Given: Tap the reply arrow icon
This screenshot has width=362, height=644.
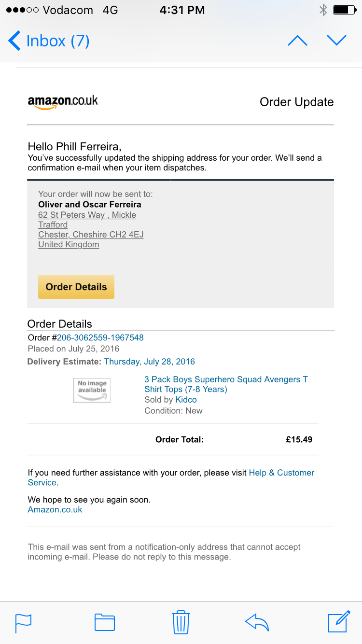Looking at the screenshot, I should (x=257, y=622).
